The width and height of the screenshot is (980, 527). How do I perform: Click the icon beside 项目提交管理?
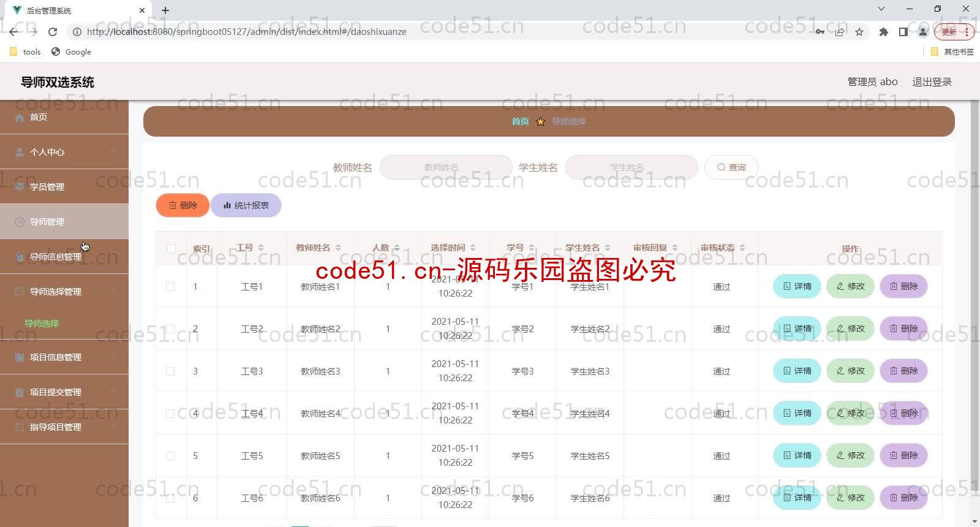(x=20, y=392)
